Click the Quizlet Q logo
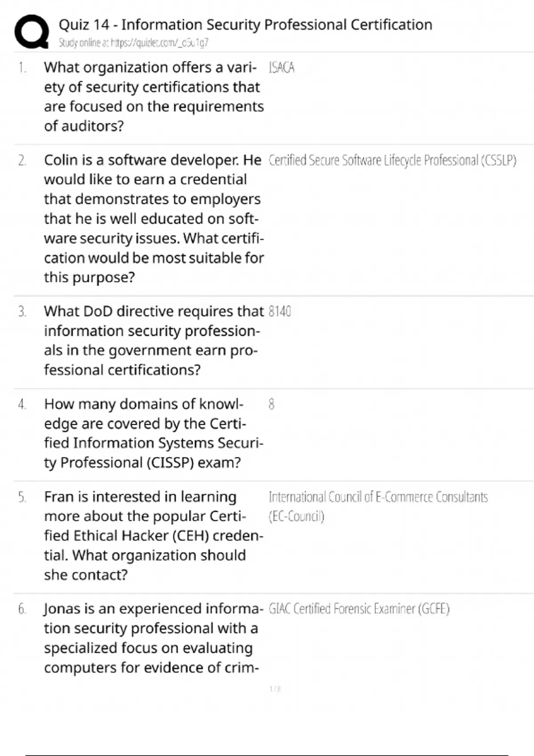534x756 pixels. tap(32, 31)
